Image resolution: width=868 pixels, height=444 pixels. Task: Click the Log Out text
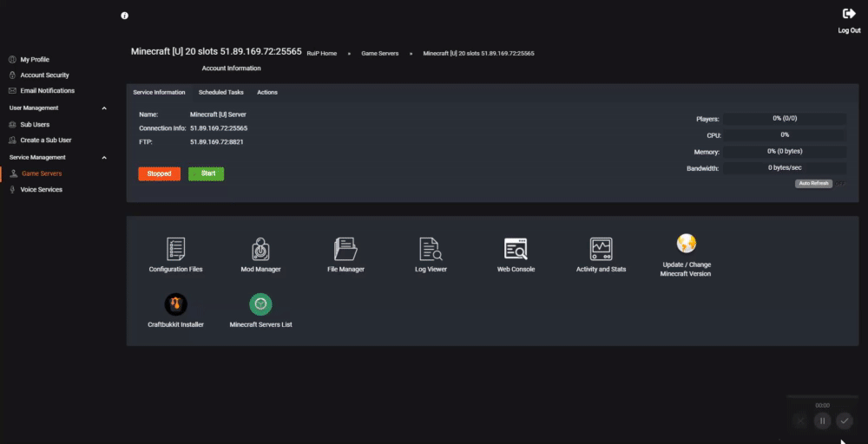(x=849, y=30)
